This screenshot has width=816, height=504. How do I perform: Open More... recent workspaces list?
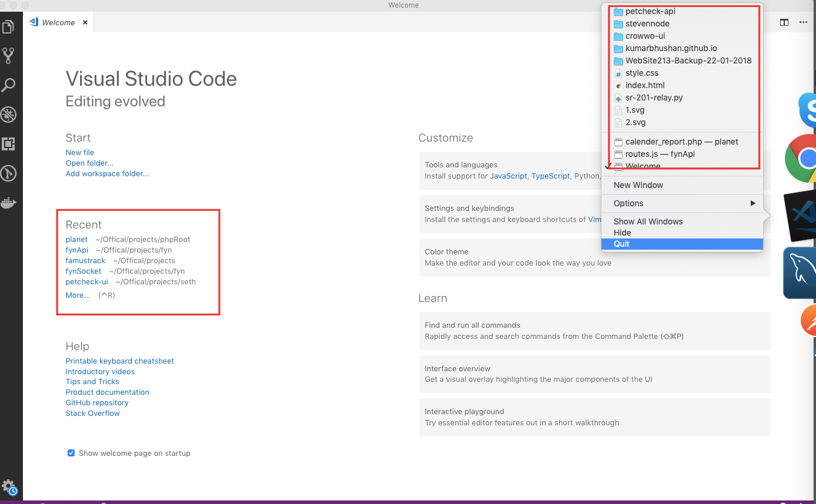(77, 295)
